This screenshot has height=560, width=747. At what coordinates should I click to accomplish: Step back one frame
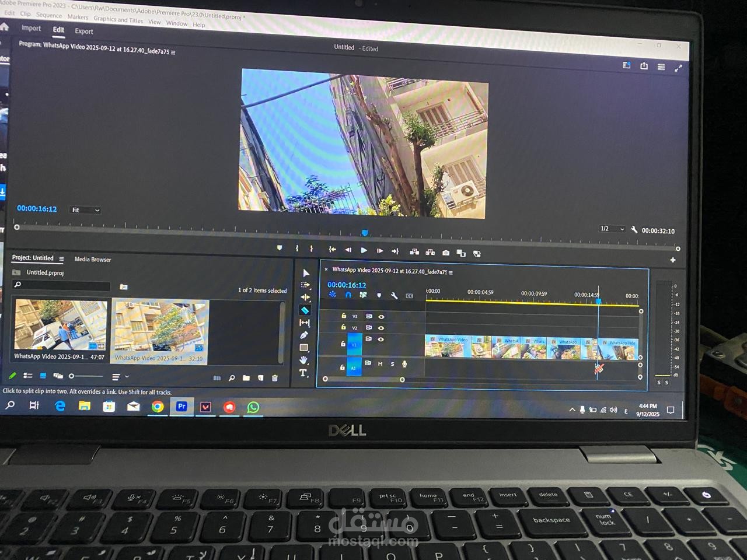(x=348, y=250)
